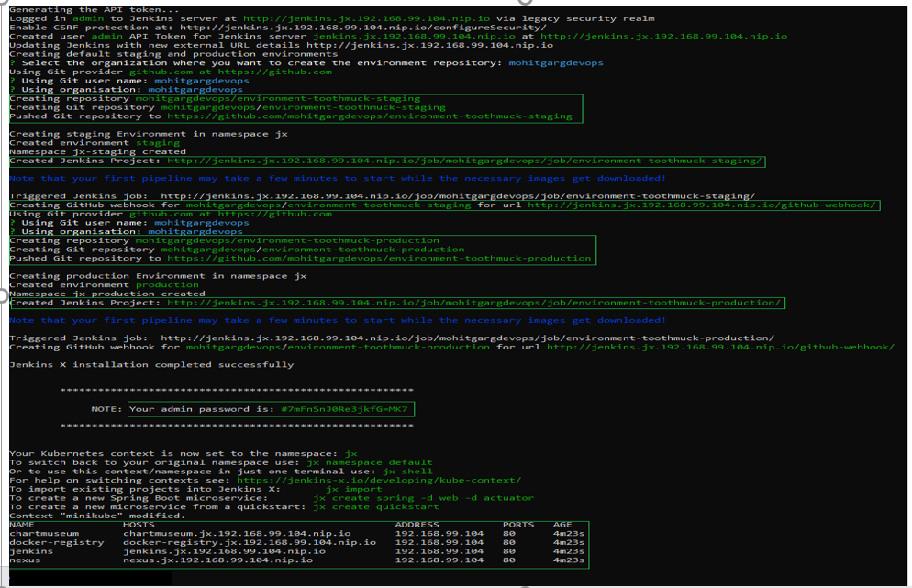Click 'Your admin password is:' label

click(201, 409)
